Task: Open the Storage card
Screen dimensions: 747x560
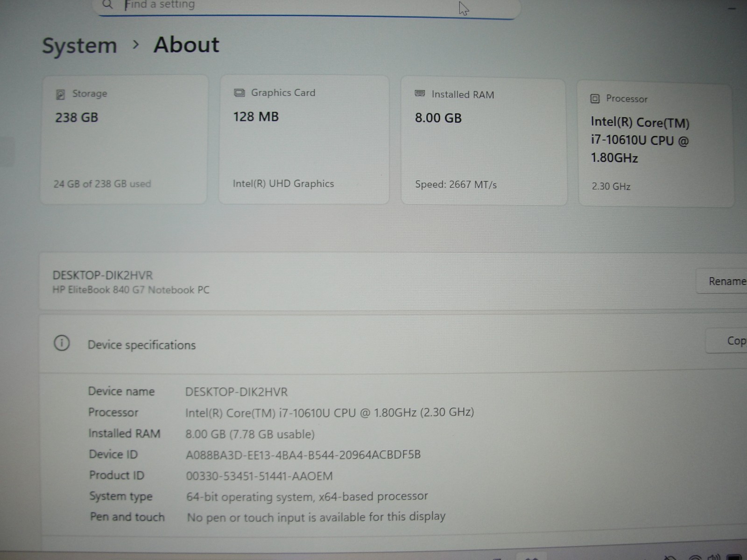Action: pyautogui.click(x=124, y=140)
